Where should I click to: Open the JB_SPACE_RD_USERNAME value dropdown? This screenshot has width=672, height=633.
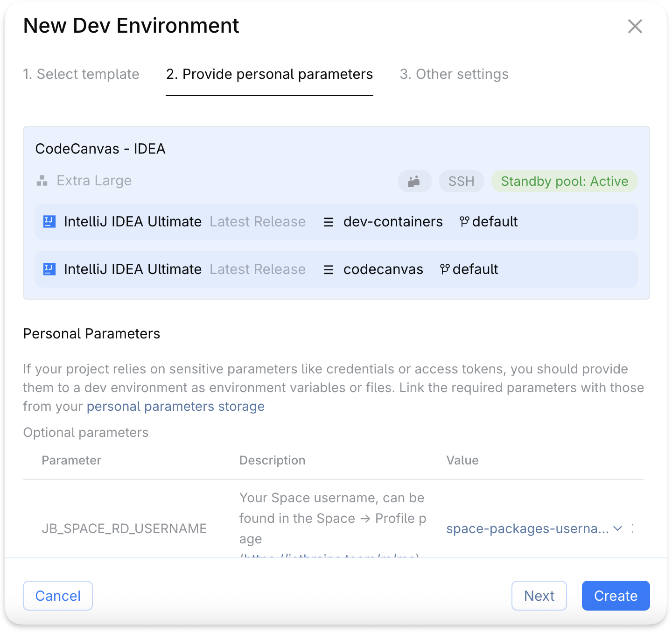(534, 528)
